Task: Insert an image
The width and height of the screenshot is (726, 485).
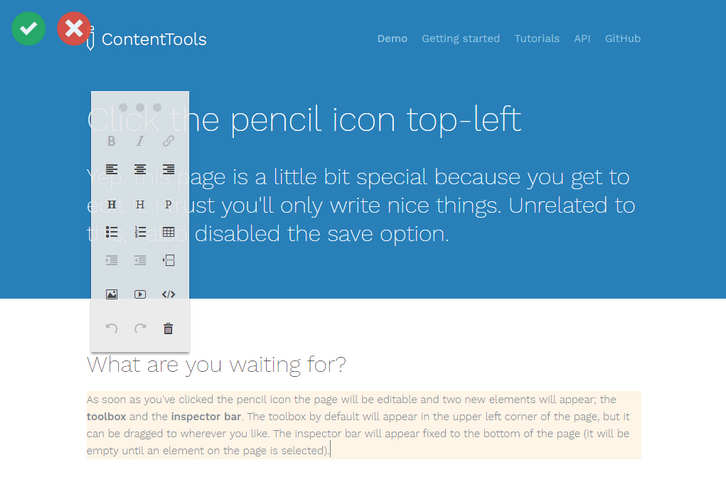Action: tap(112, 294)
